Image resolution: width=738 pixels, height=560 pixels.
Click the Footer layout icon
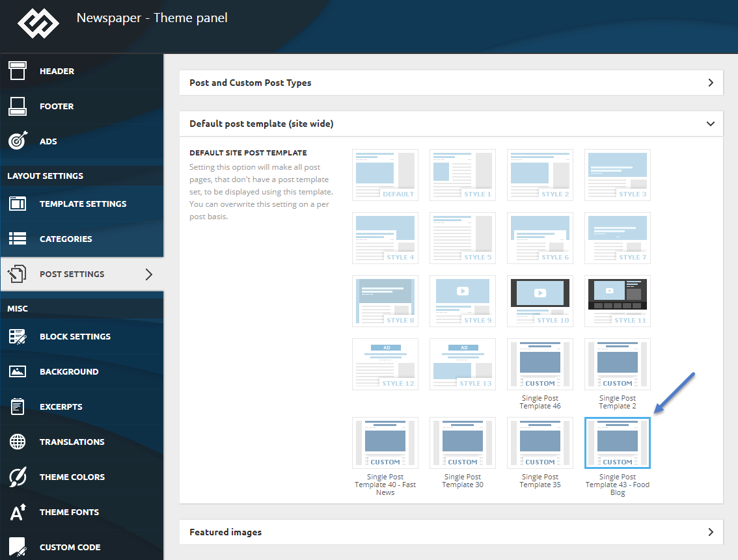(18, 106)
